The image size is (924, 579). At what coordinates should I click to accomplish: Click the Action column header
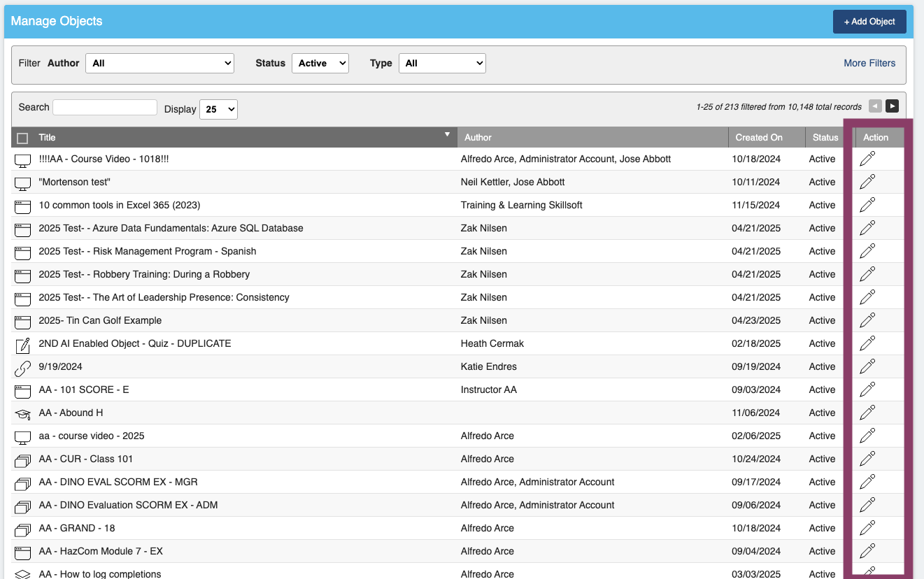pos(876,138)
